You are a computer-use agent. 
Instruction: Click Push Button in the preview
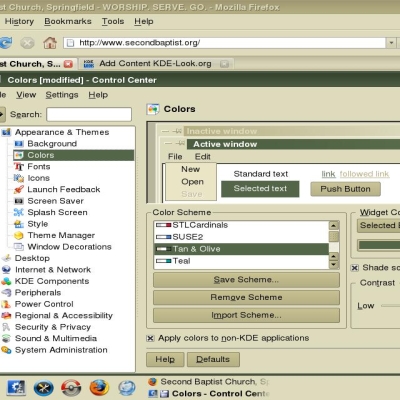click(345, 189)
